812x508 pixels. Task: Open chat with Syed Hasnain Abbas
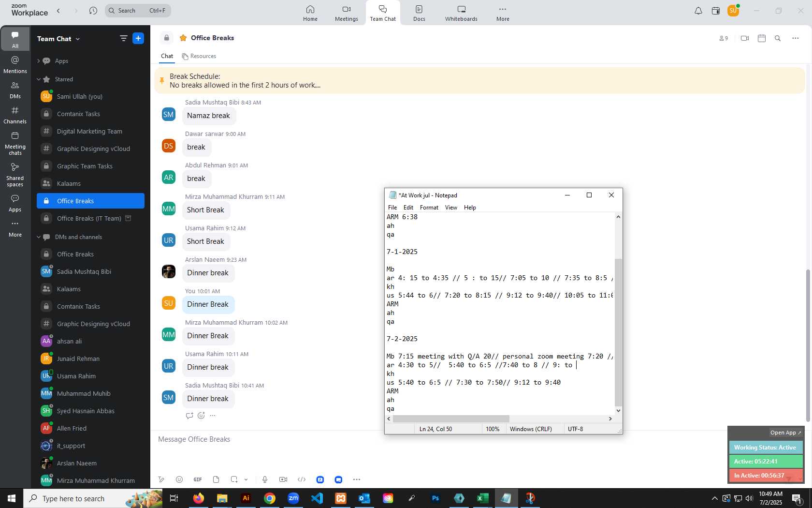click(90, 411)
